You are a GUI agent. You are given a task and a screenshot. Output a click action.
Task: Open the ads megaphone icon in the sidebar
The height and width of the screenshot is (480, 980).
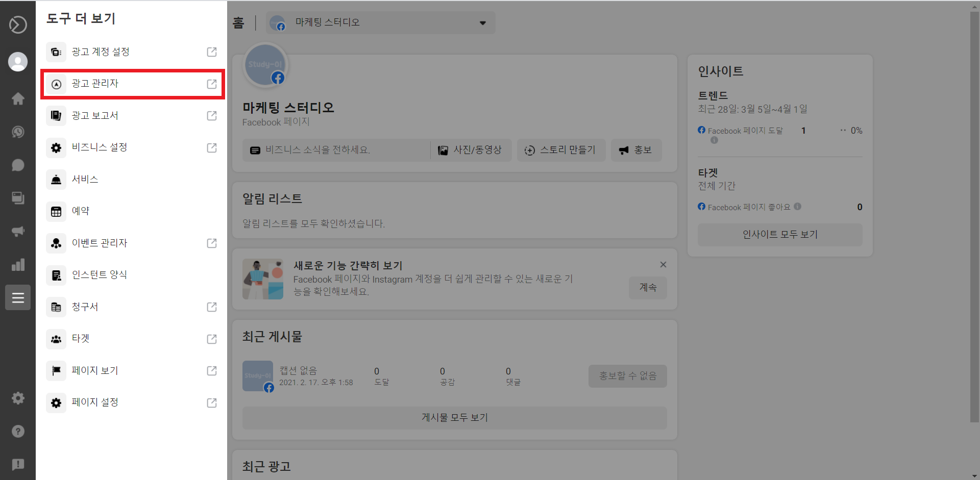pos(18,231)
